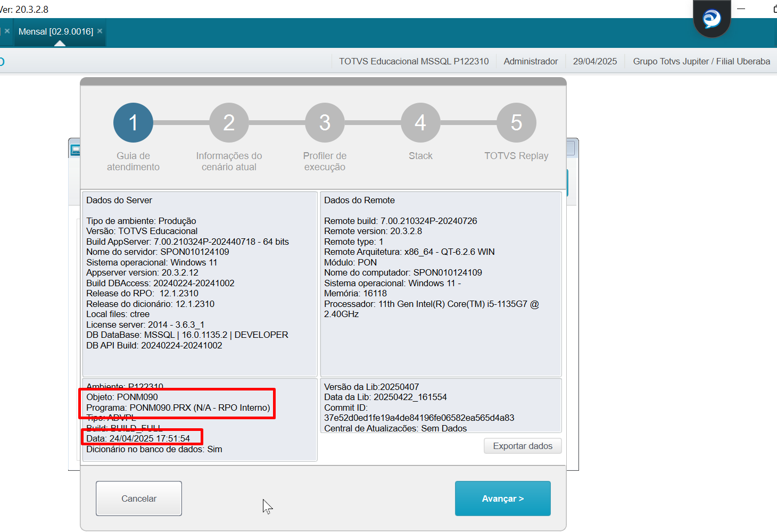
Task: Click the 'Dados do Remote' heading
Action: point(360,200)
